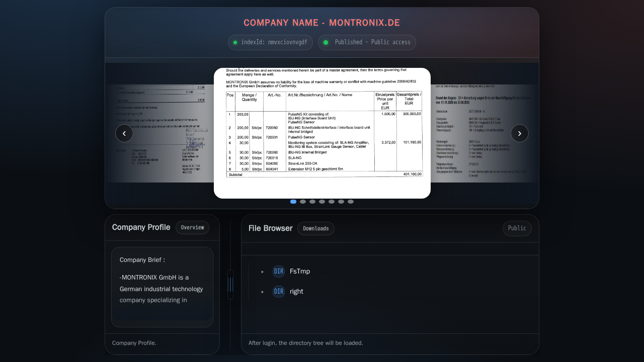Viewport: 644px width, 362px height.
Task: Select the folder named right
Action: 296,292
